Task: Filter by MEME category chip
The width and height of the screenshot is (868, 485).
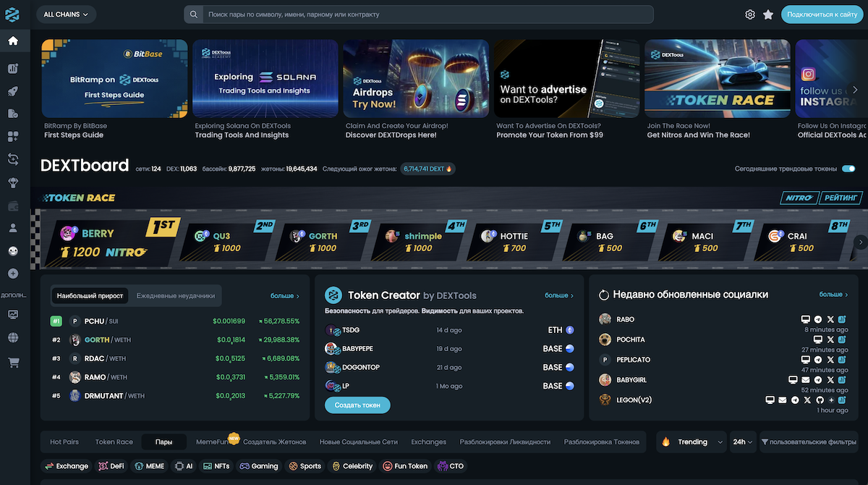Action: [148, 466]
